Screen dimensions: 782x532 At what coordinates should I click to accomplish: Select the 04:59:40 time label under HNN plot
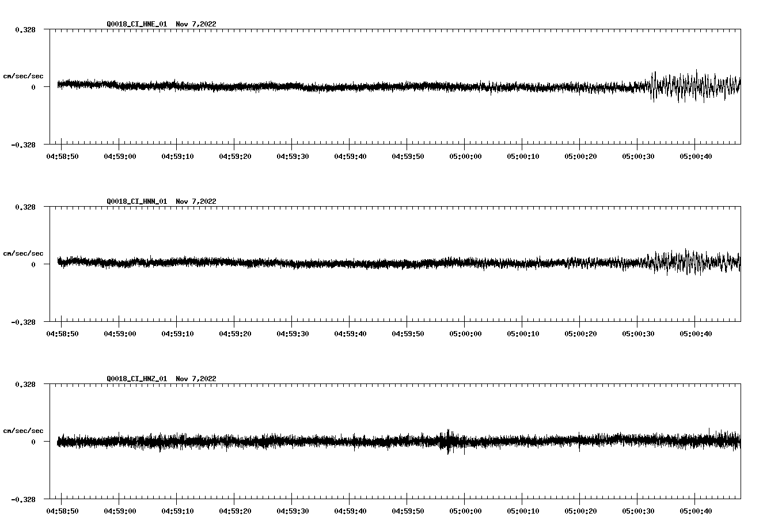point(351,334)
